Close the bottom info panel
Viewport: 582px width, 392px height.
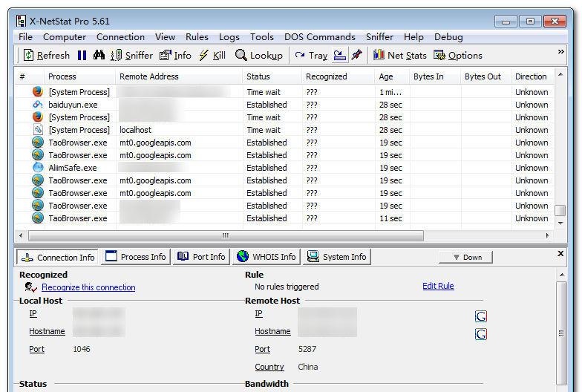(560, 254)
